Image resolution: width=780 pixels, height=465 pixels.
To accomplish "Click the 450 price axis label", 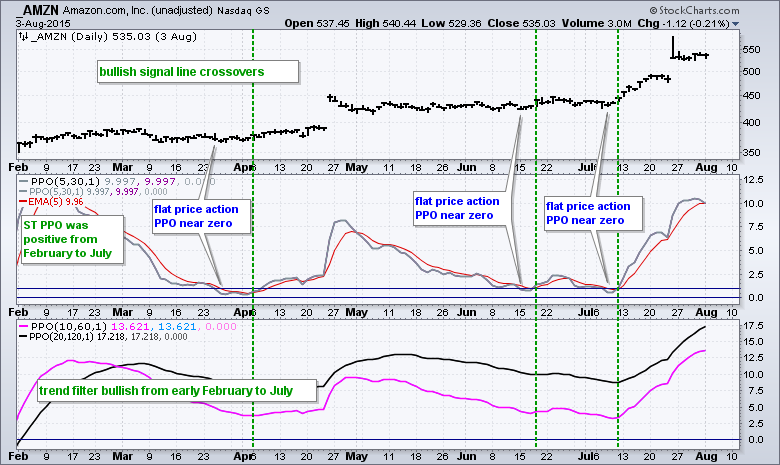I will 752,95.
